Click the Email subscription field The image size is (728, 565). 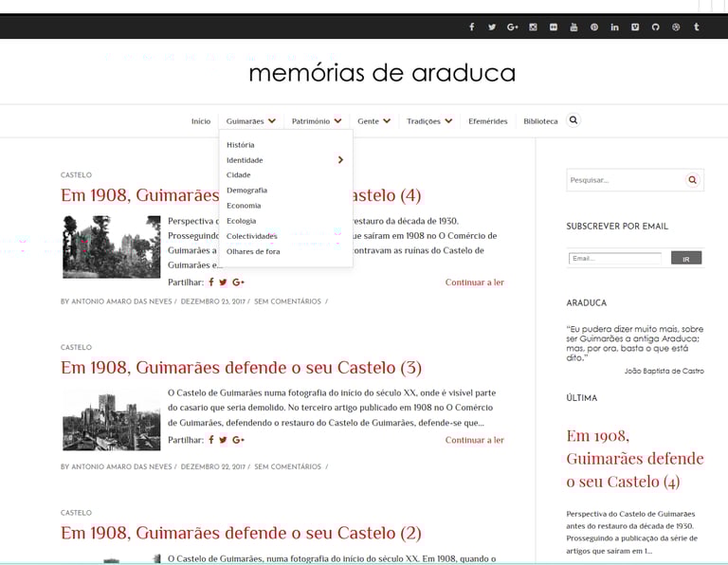(x=615, y=258)
